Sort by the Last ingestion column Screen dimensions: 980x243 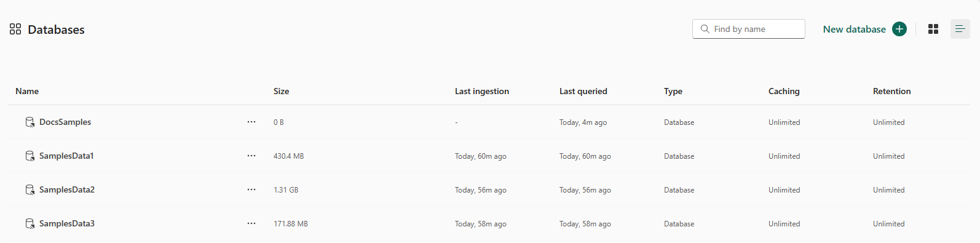tap(482, 91)
